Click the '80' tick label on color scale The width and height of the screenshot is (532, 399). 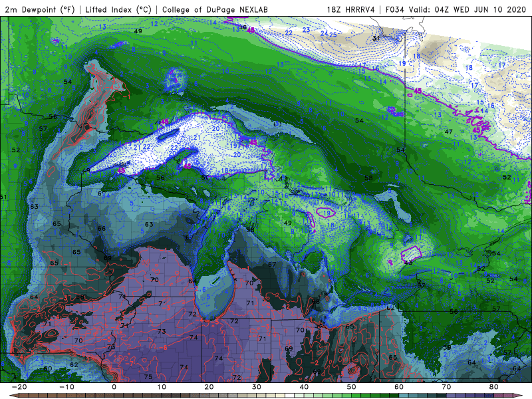(x=494, y=387)
